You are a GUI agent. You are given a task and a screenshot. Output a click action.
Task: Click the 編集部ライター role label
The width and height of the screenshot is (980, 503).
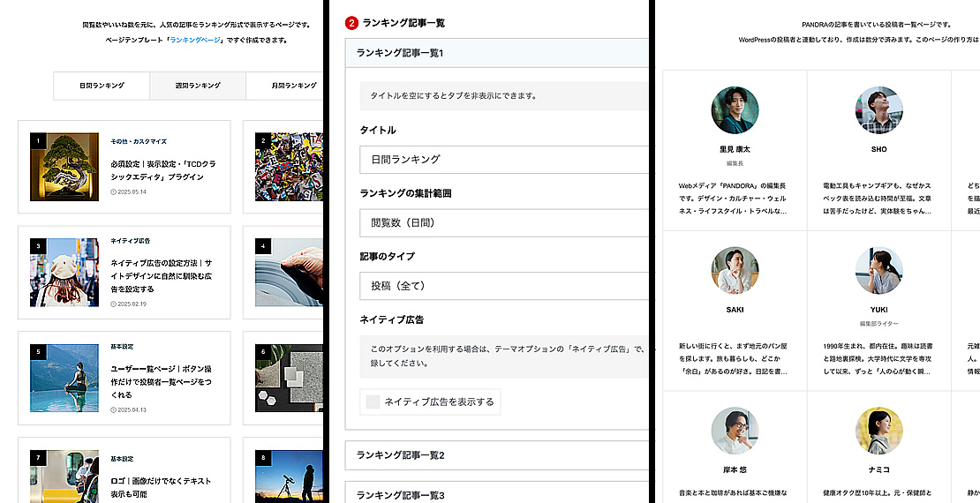pos(878,324)
